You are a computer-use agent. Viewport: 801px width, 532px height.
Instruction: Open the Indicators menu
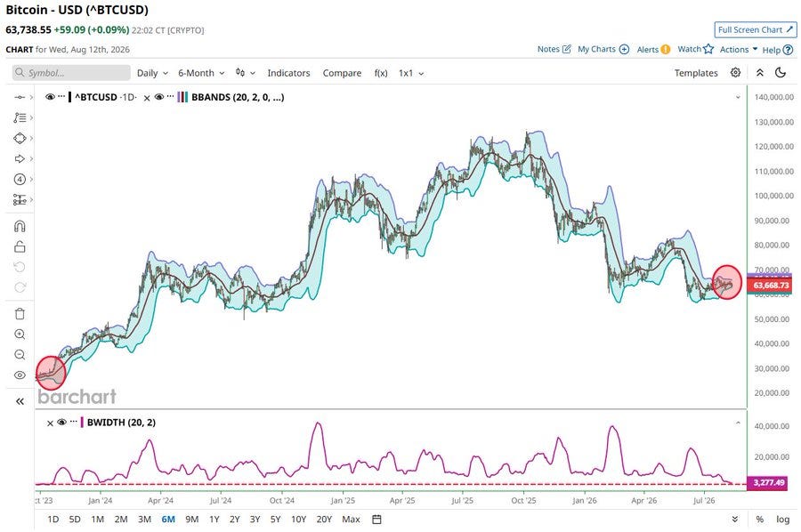(288, 73)
